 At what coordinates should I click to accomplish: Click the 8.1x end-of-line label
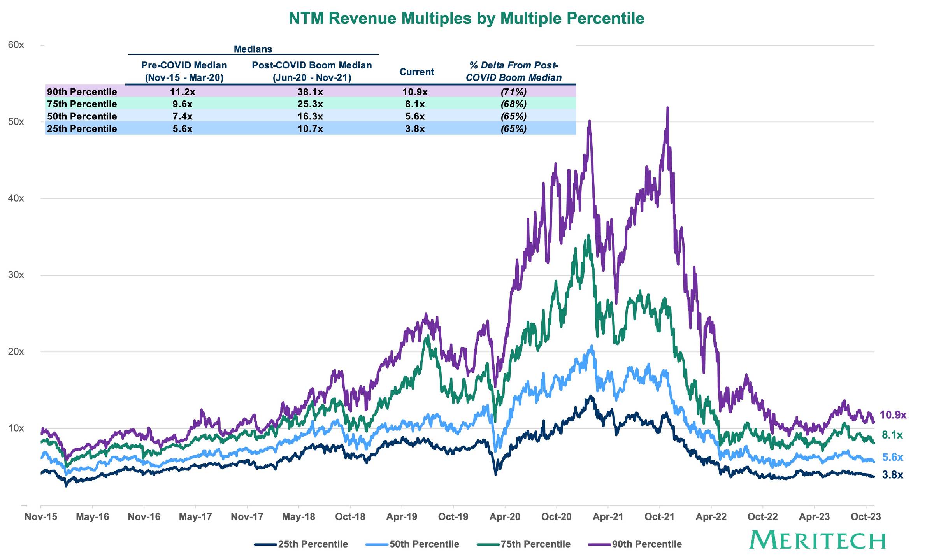point(892,435)
